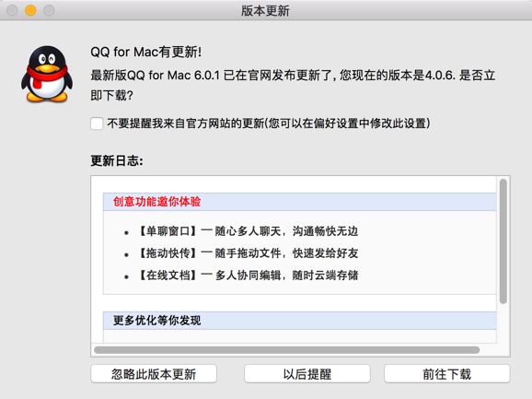Click the gray close button in the title bar
Screen dimensions: 532x399
tap(12, 10)
